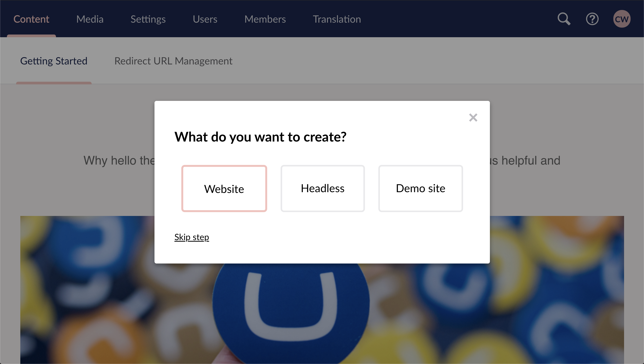
Task: Open the CW user avatar menu
Action: 622,19
